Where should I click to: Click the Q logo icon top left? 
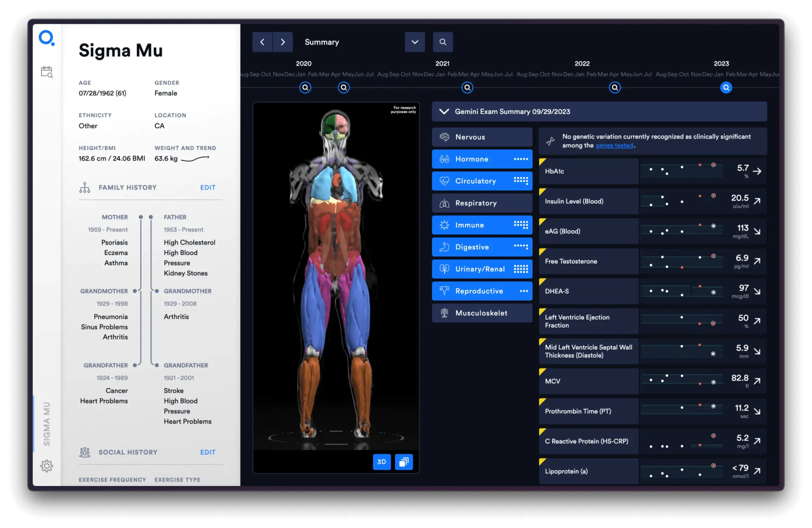click(x=47, y=38)
